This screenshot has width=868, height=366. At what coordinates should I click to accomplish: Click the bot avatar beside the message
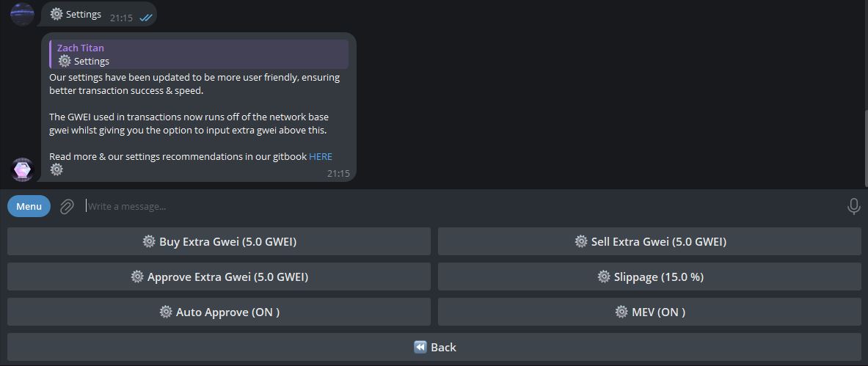tap(23, 169)
